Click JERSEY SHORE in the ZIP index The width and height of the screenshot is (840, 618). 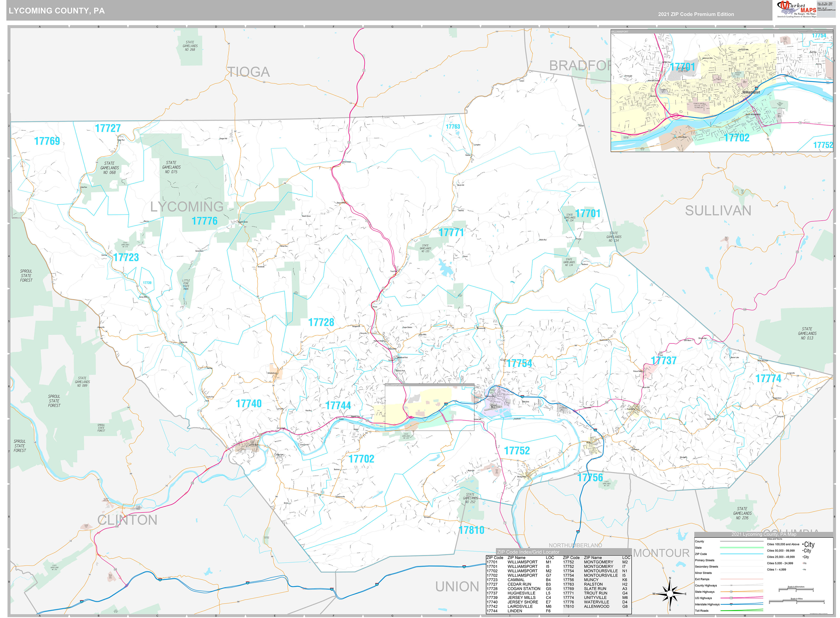tap(523, 602)
